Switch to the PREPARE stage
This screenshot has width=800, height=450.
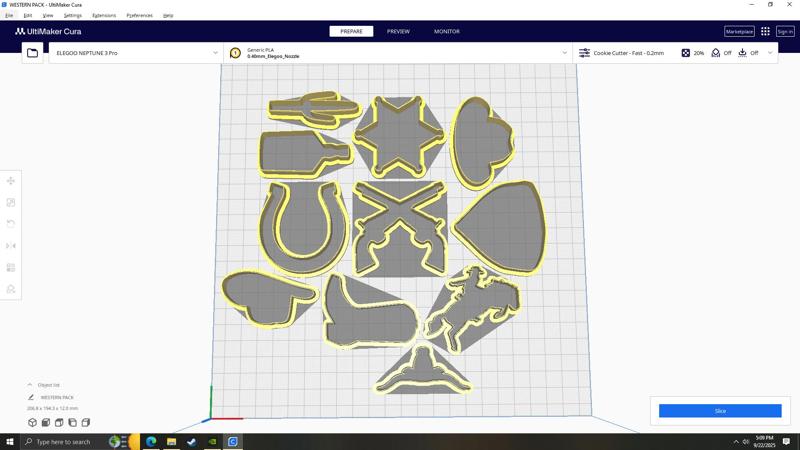[351, 32]
